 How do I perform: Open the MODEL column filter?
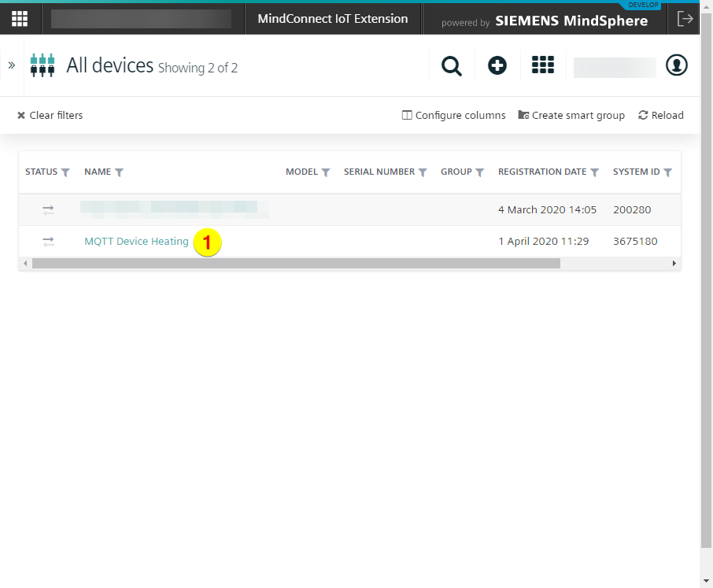click(x=326, y=172)
